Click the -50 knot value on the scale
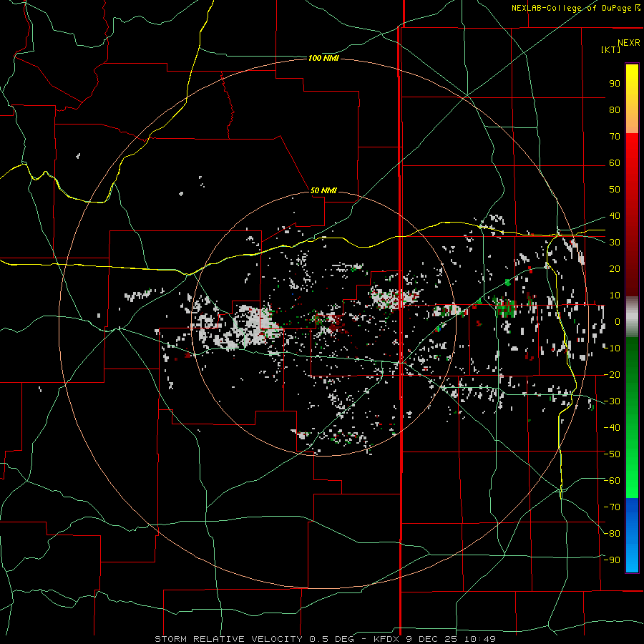Image resolution: width=644 pixels, height=644 pixels. 612,454
